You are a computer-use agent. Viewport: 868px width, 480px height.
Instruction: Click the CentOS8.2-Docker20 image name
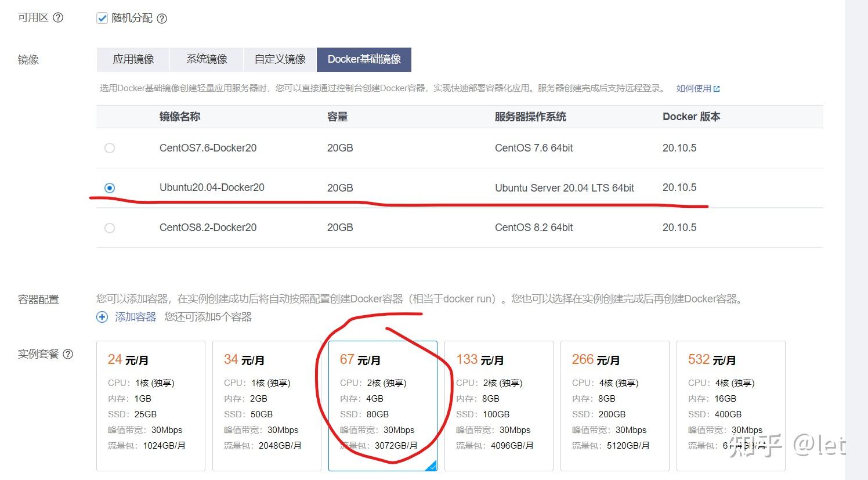click(208, 228)
